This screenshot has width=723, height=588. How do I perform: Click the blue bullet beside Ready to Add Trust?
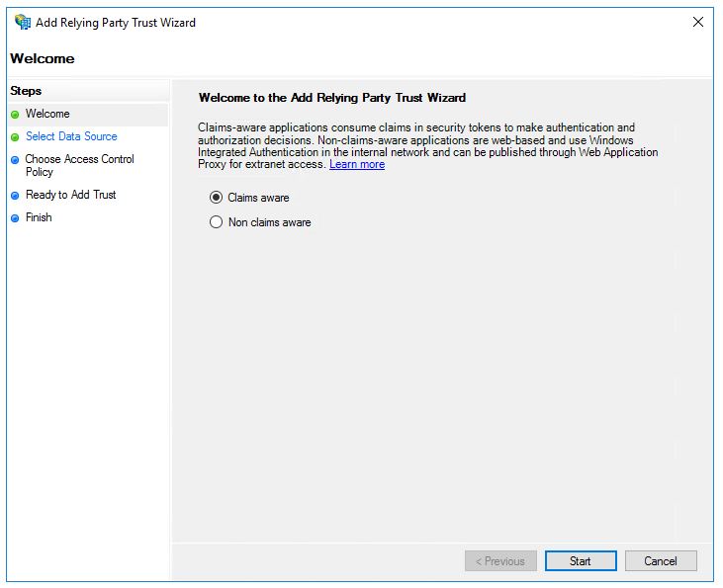click(15, 196)
